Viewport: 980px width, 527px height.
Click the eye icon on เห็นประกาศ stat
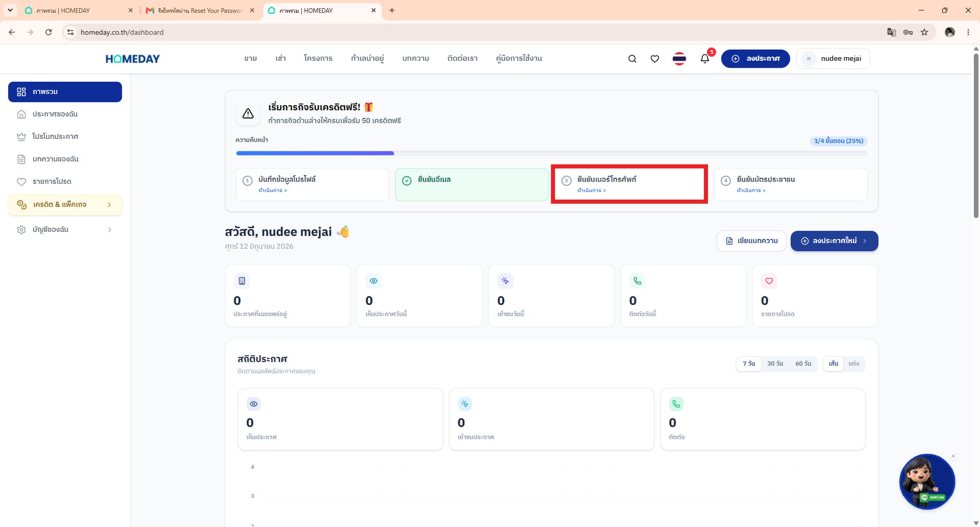254,404
